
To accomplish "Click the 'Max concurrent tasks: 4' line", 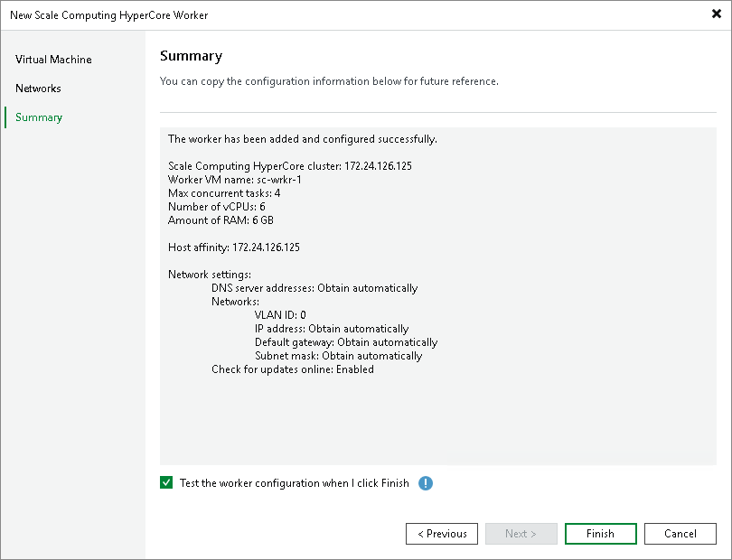I will click(224, 193).
